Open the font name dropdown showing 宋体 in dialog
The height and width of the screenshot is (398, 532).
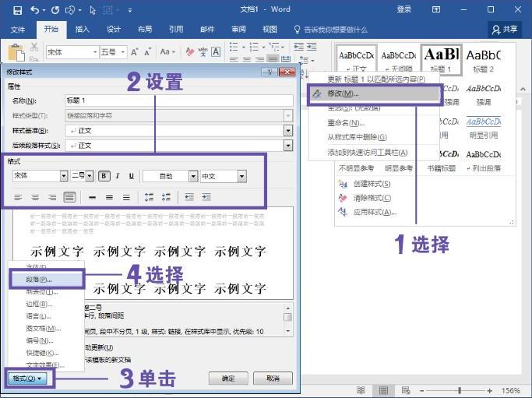click(63, 176)
